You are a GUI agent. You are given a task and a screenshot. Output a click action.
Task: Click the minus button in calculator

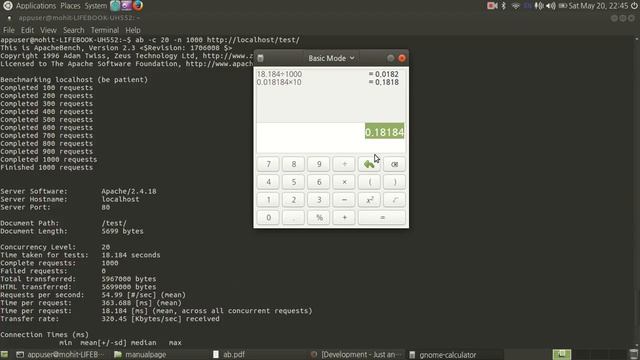344,200
